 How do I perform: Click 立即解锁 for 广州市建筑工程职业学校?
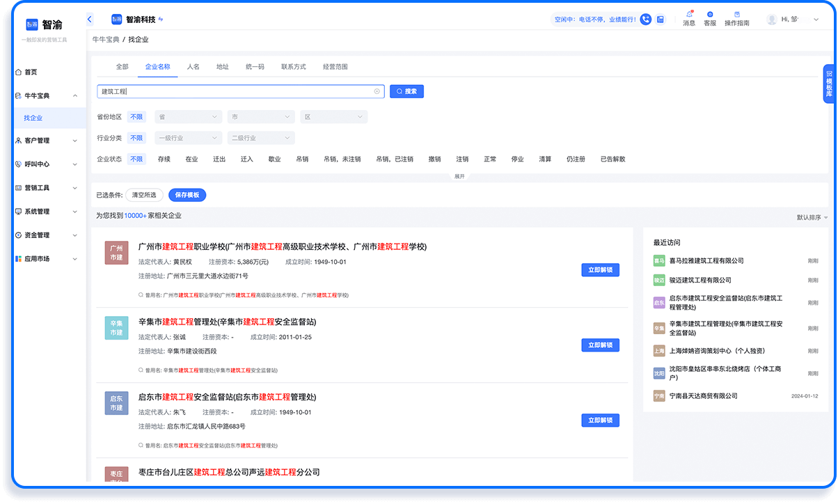coord(600,270)
